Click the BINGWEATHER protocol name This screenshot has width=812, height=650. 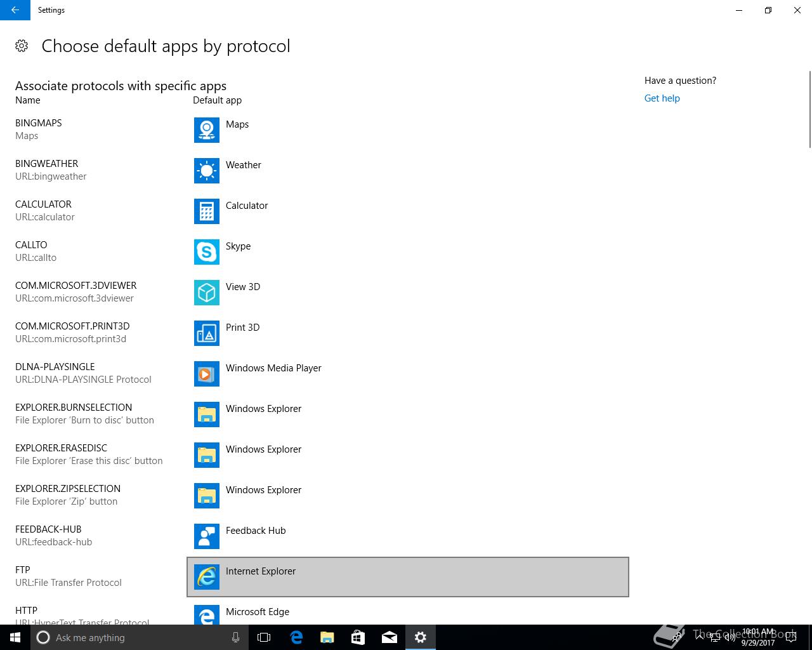[47, 164]
